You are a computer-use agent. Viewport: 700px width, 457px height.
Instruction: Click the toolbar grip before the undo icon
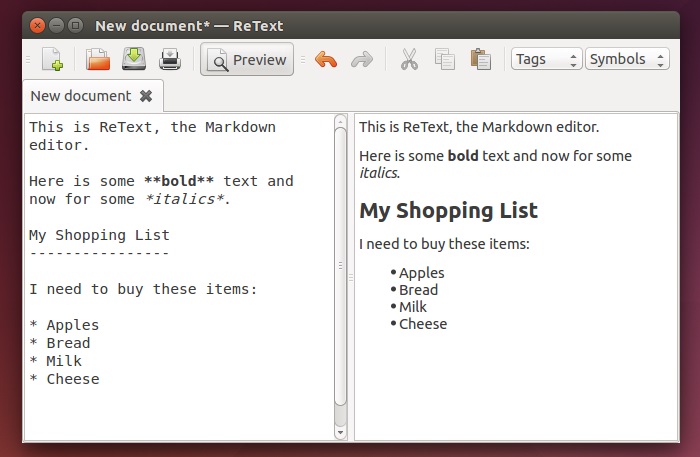click(x=303, y=59)
